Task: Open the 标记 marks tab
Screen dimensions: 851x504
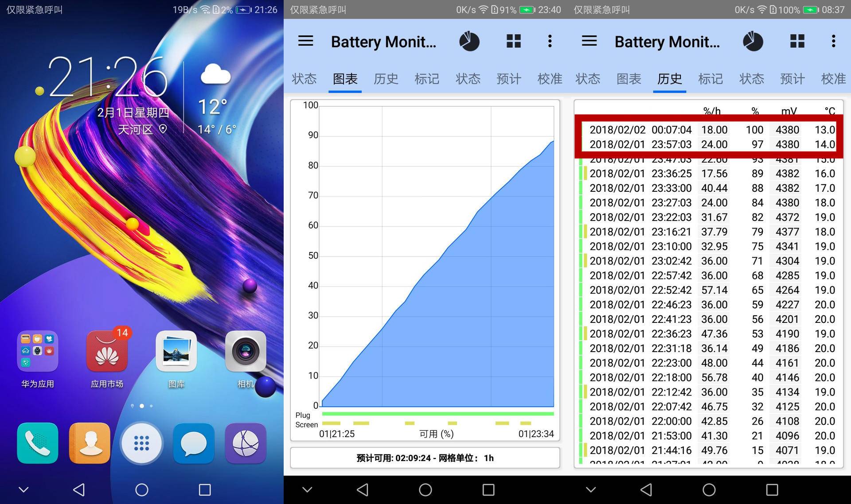Action: pos(426,79)
